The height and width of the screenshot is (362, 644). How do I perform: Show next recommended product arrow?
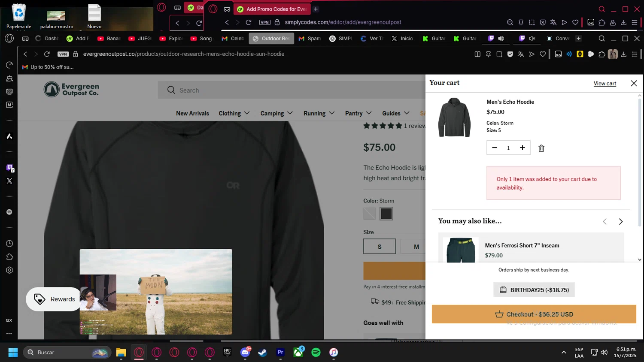tap(620, 221)
